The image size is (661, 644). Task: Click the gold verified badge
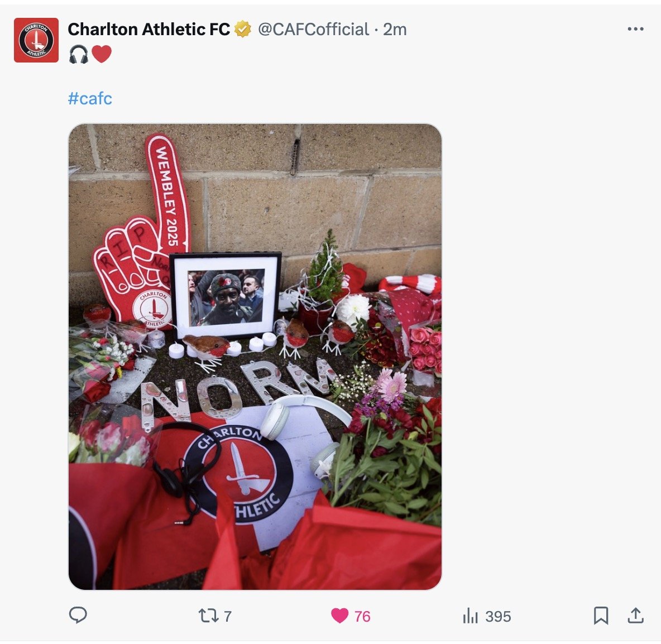pyautogui.click(x=242, y=29)
